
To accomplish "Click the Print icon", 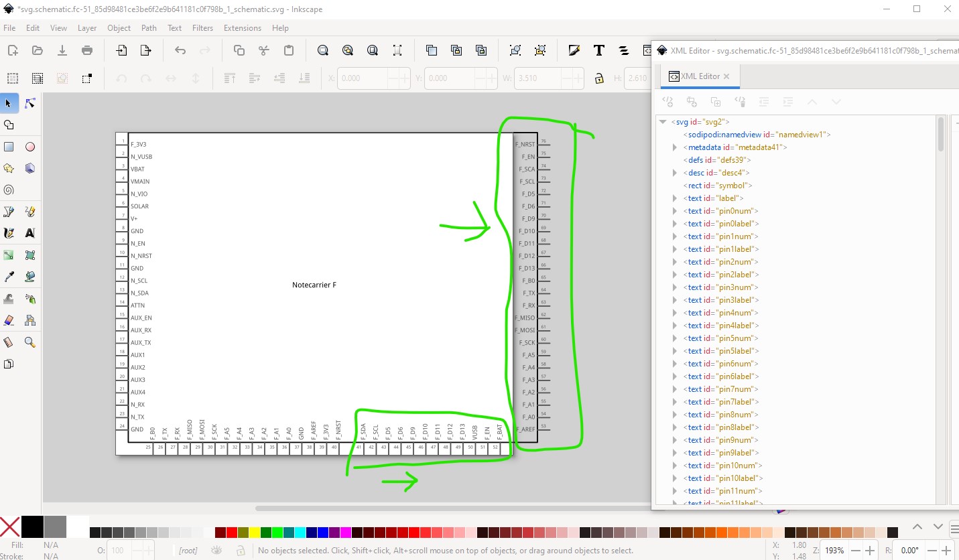I will point(86,50).
